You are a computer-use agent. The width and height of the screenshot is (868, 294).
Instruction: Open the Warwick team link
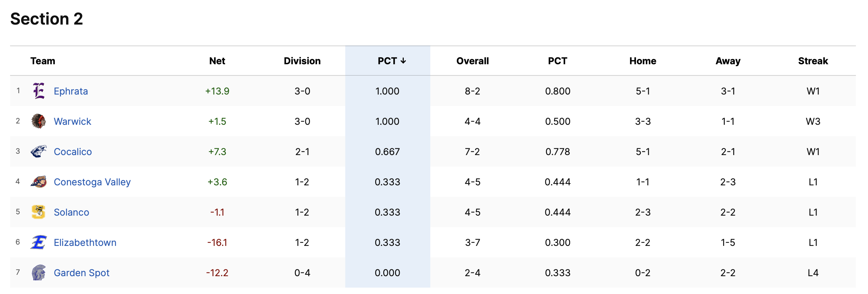coord(73,121)
